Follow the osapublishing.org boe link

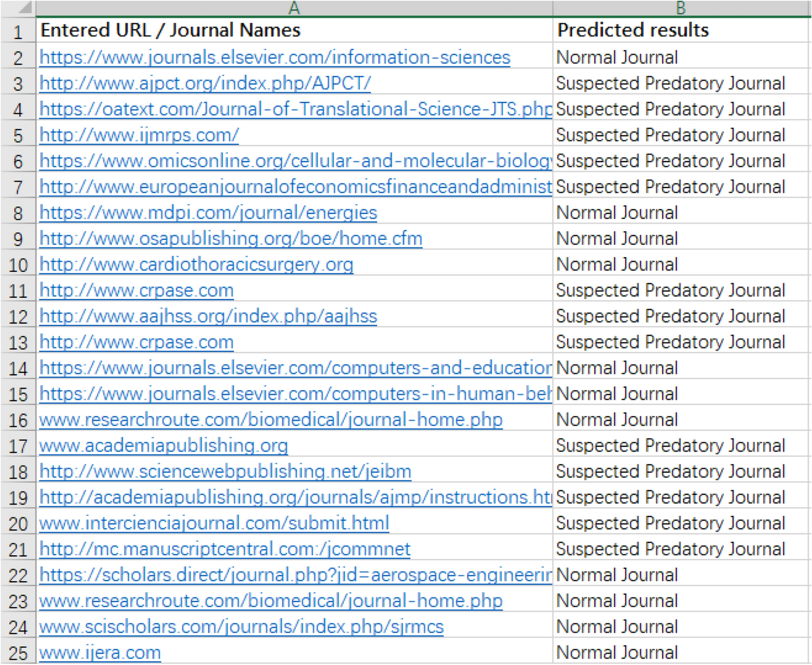click(231, 239)
